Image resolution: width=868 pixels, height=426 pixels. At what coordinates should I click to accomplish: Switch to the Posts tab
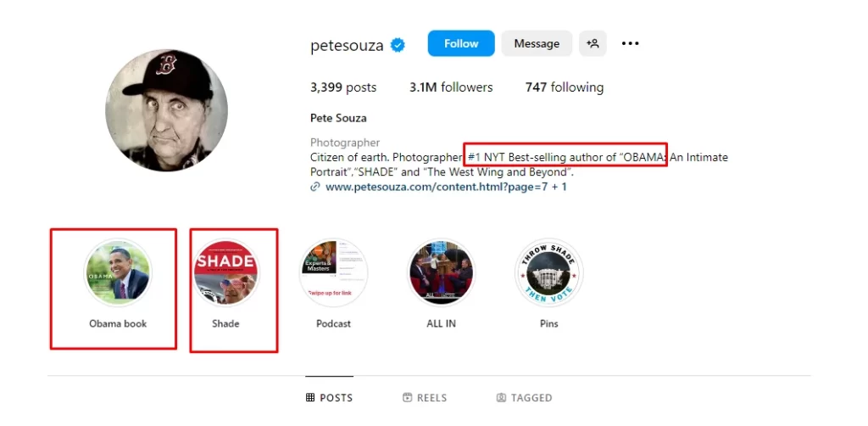tap(330, 398)
